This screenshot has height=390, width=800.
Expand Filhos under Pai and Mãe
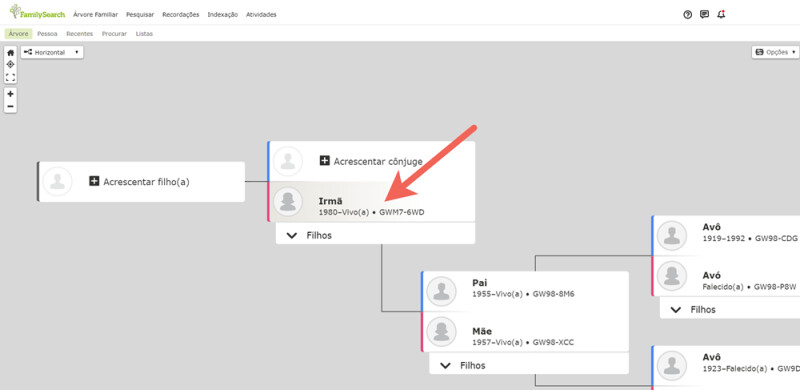click(x=529, y=365)
